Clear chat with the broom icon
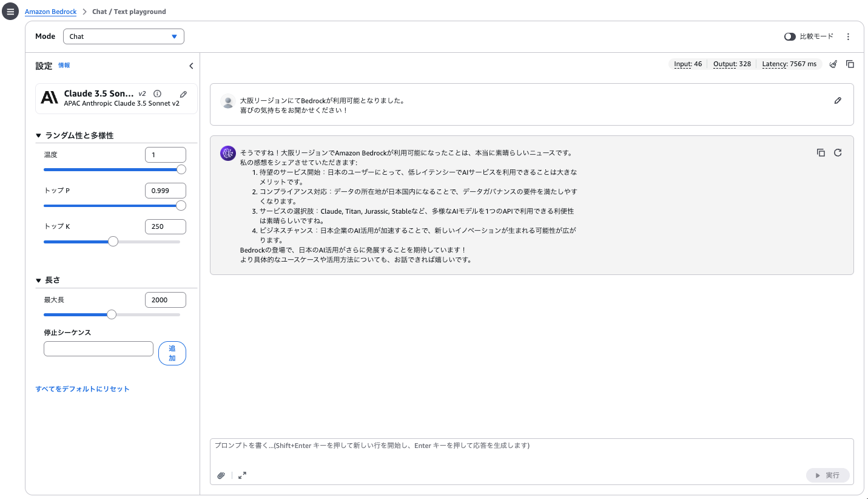This screenshot has width=868, height=499. [833, 64]
